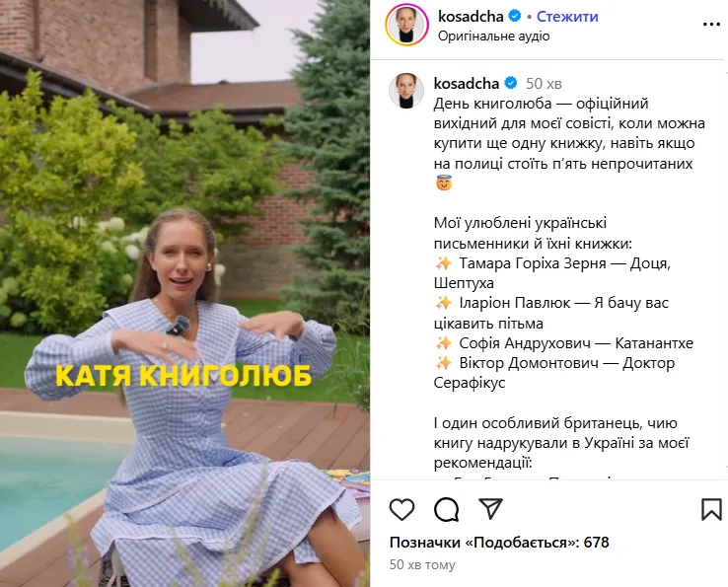728x587 pixels.
Task: Save post using bookmark icon
Action: pyautogui.click(x=711, y=509)
